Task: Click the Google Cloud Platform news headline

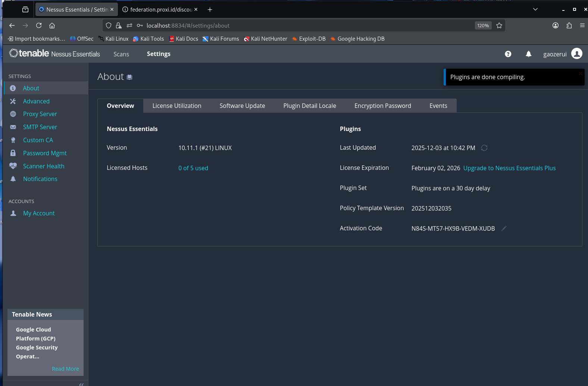Action: pyautogui.click(x=37, y=343)
